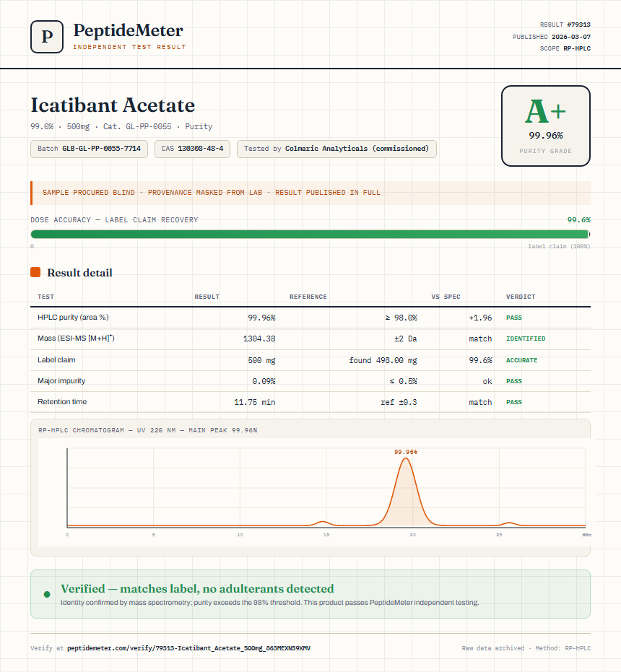621x672 pixels.
Task: Click the 0.09% major impurity result
Action: point(264,381)
